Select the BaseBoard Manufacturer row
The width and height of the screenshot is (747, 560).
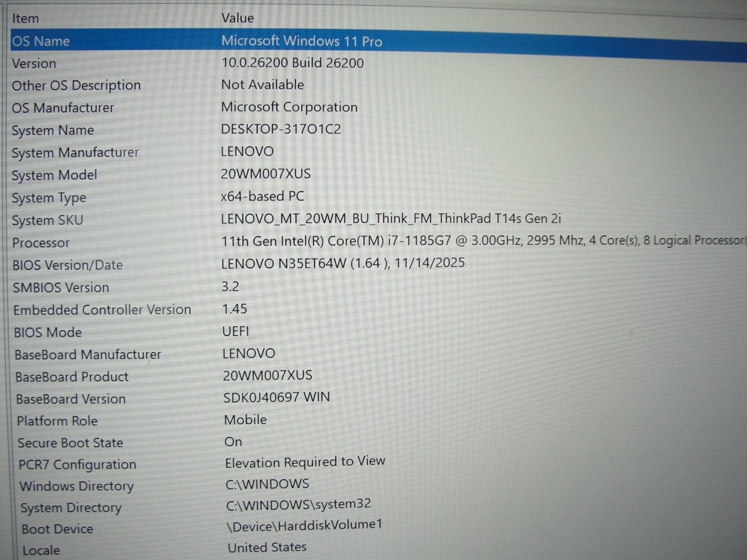88,355
